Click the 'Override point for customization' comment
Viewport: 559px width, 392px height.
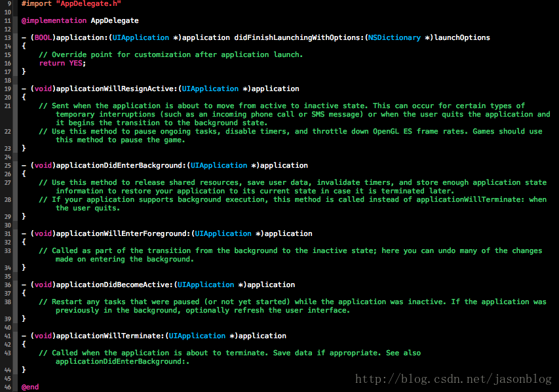point(171,55)
